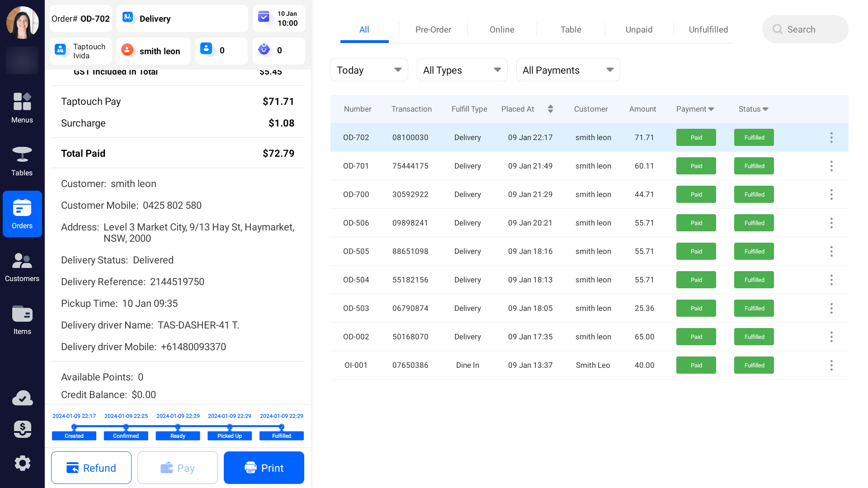Open more options for order OD-504
Screen dimensions: 868x488
coord(831,280)
